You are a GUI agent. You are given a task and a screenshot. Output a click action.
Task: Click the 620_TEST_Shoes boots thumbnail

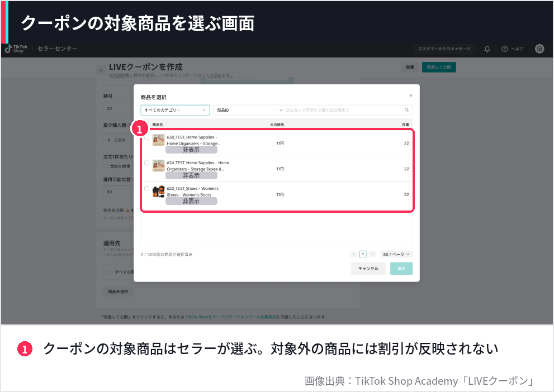tap(159, 192)
